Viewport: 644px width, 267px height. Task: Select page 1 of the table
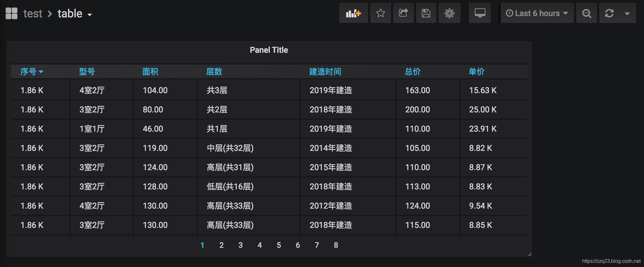pos(202,245)
